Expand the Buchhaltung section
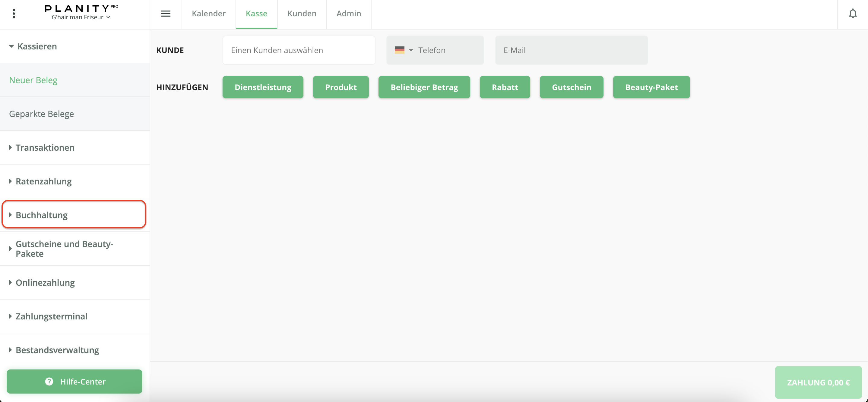 41,215
